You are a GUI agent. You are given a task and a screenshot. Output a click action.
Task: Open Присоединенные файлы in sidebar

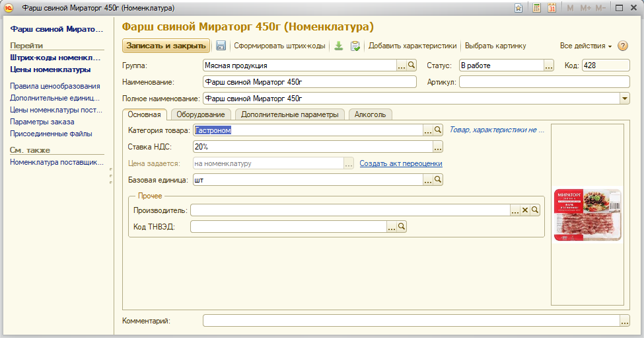click(x=51, y=134)
